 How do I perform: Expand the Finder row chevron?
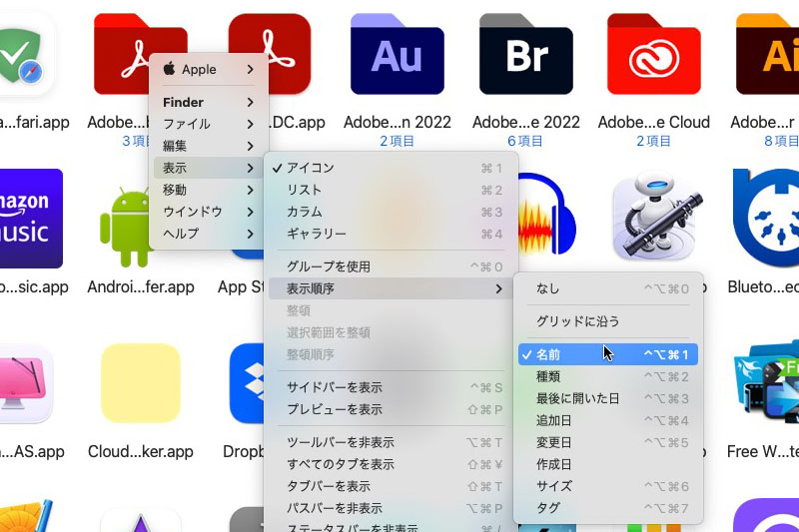tap(251, 103)
